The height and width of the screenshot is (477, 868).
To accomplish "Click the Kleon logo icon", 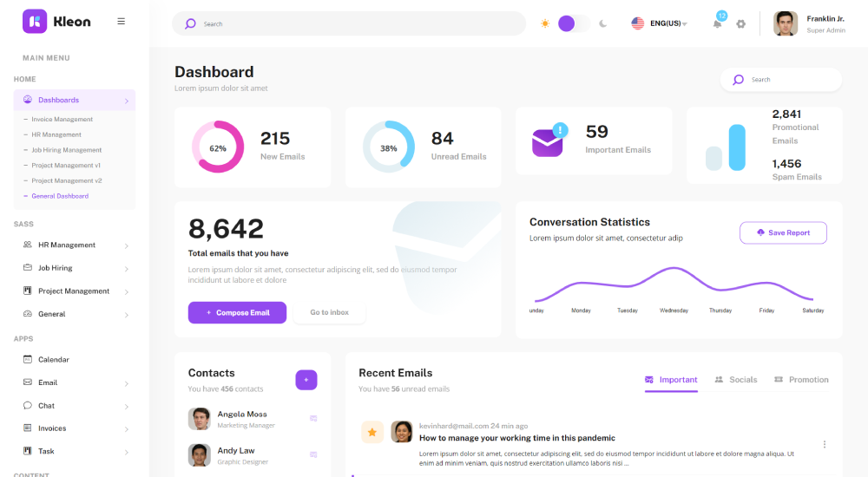I will point(35,22).
